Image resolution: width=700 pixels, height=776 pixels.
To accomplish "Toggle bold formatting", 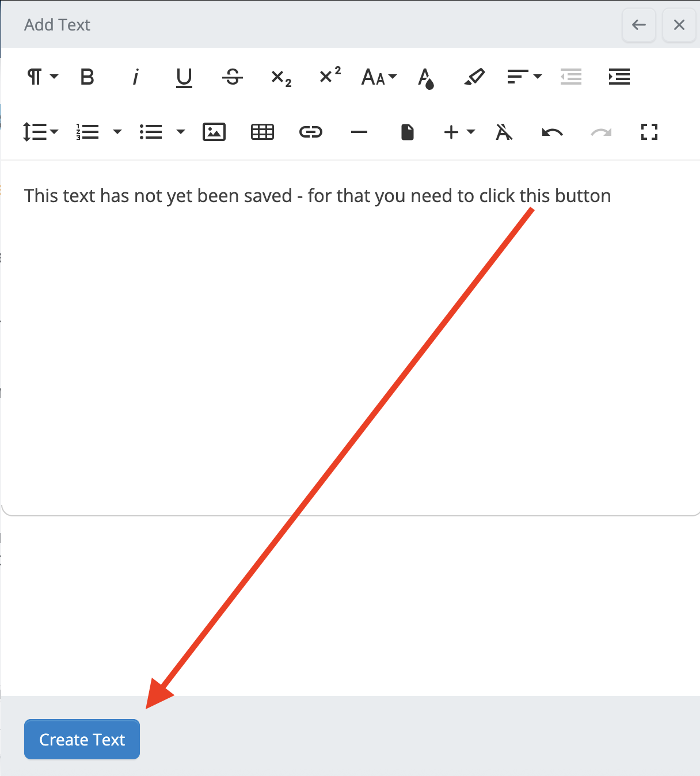I will coord(87,77).
